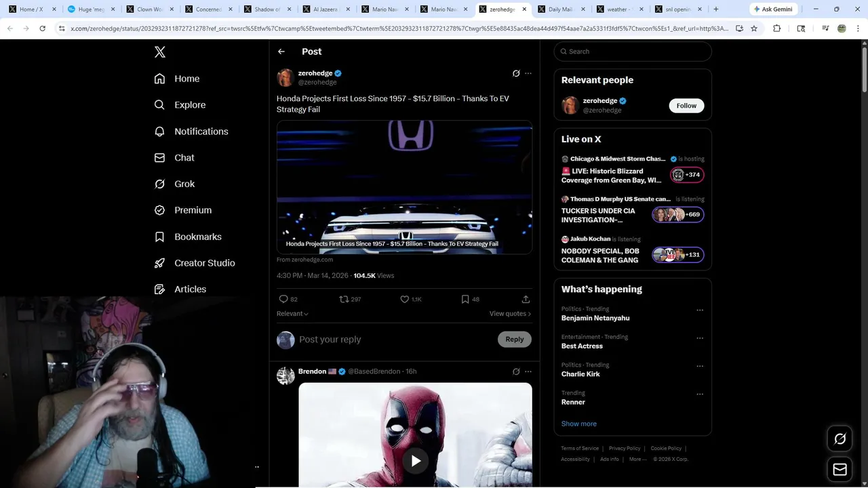
Task: Go to the Explore page
Action: pyautogui.click(x=180, y=105)
